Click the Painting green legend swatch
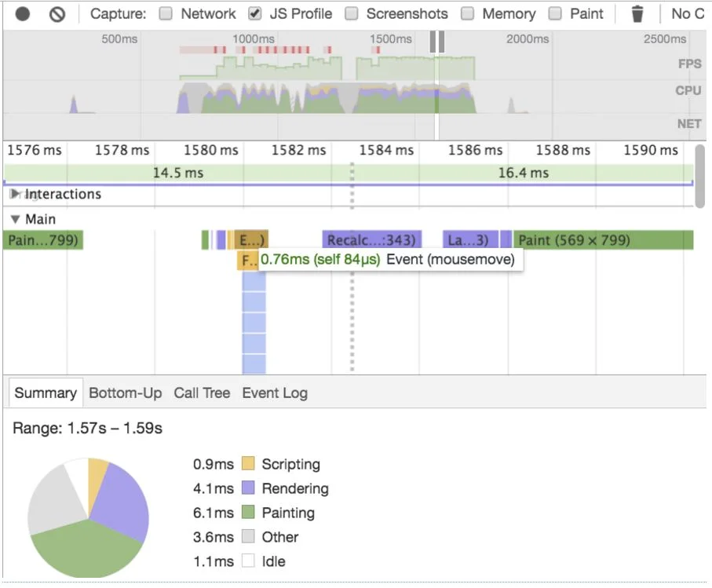Screen dimensions: 712x588 tap(248, 512)
